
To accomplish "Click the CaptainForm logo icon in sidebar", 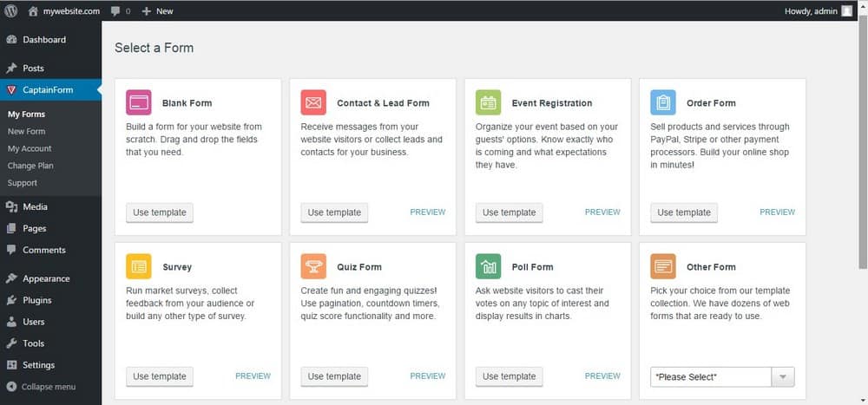I will [11, 89].
